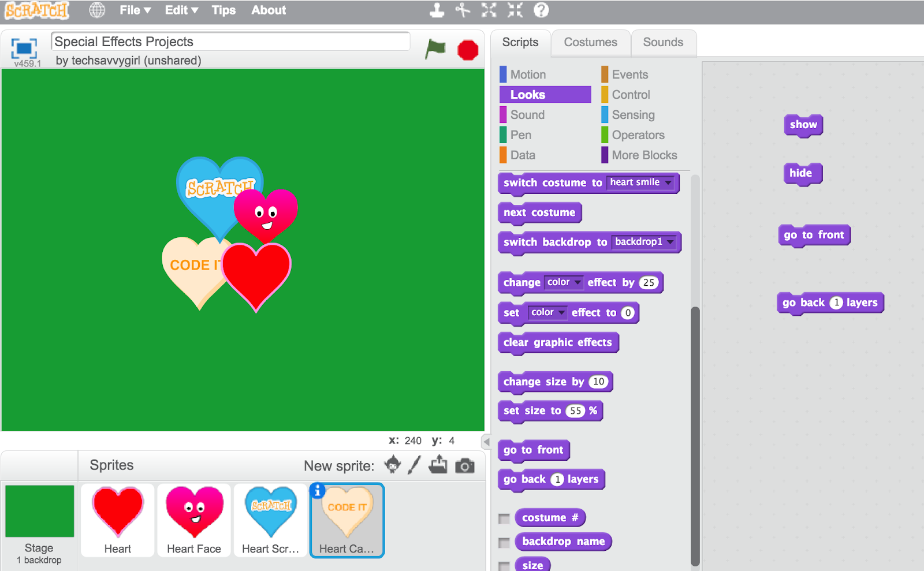The width and height of the screenshot is (924, 571).
Task: Click the block palette vertical scrollbar
Action: [695, 436]
